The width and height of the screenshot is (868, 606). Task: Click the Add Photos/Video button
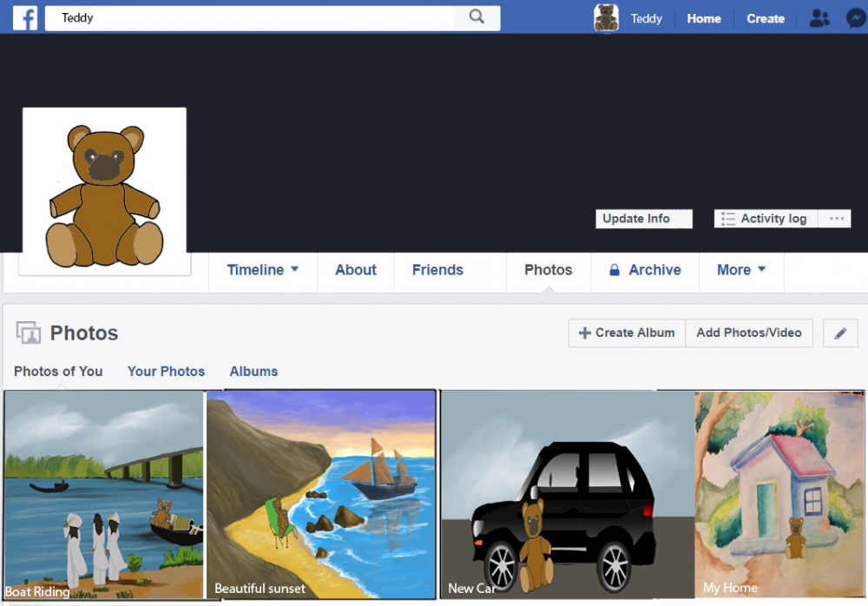pyautogui.click(x=748, y=333)
